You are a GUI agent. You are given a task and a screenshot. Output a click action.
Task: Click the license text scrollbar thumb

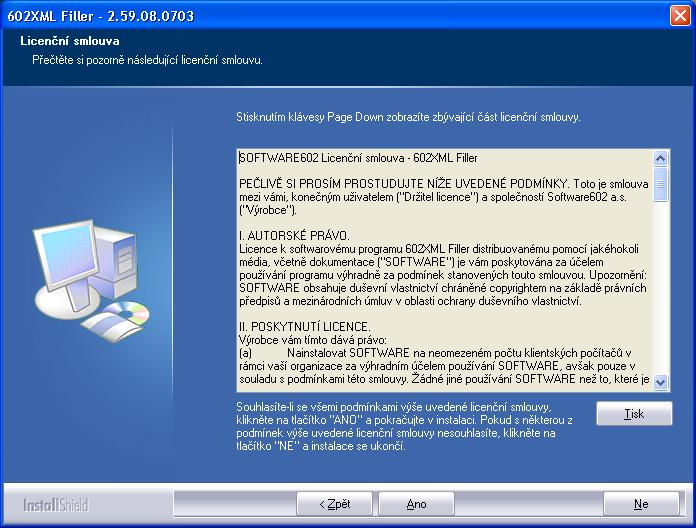coord(660,184)
